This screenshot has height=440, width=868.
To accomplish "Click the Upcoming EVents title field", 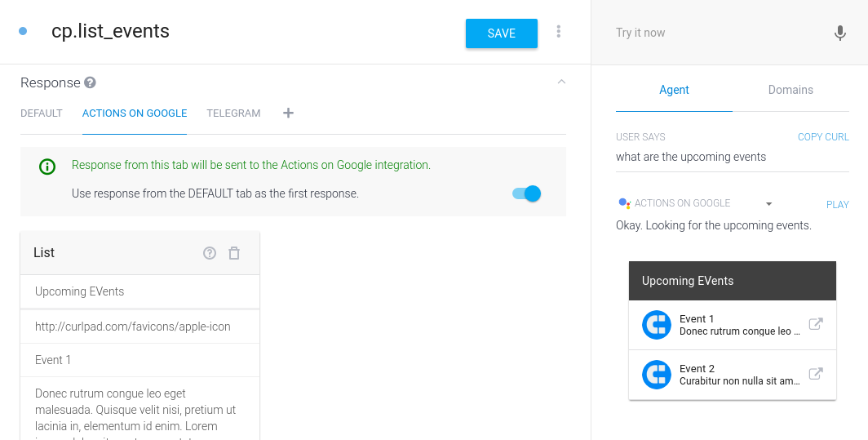I will [139, 291].
